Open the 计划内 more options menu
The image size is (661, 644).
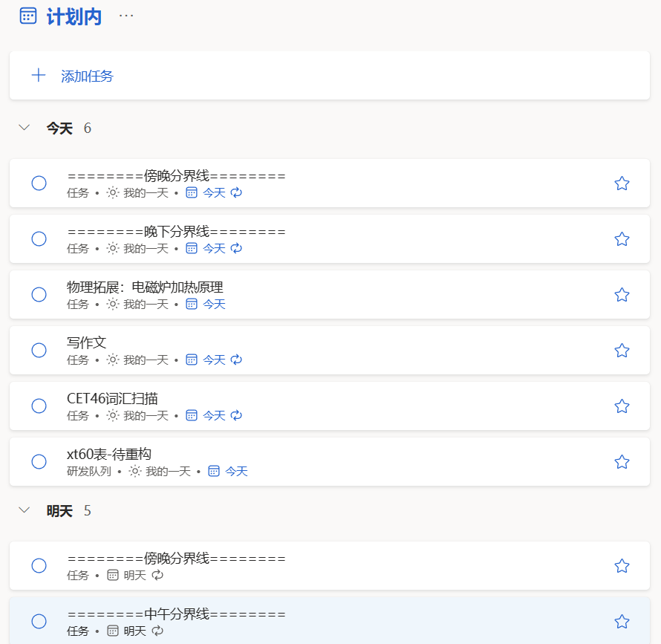pos(126,16)
